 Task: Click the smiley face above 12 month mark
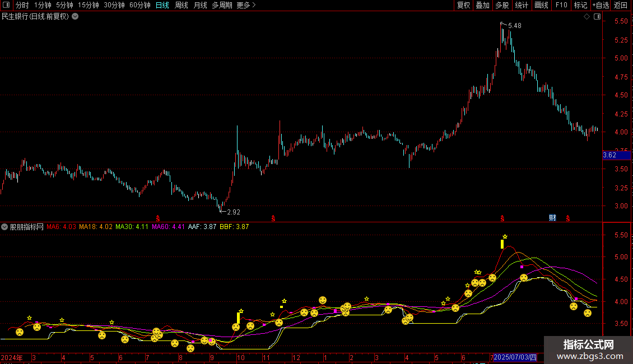coord(323,300)
